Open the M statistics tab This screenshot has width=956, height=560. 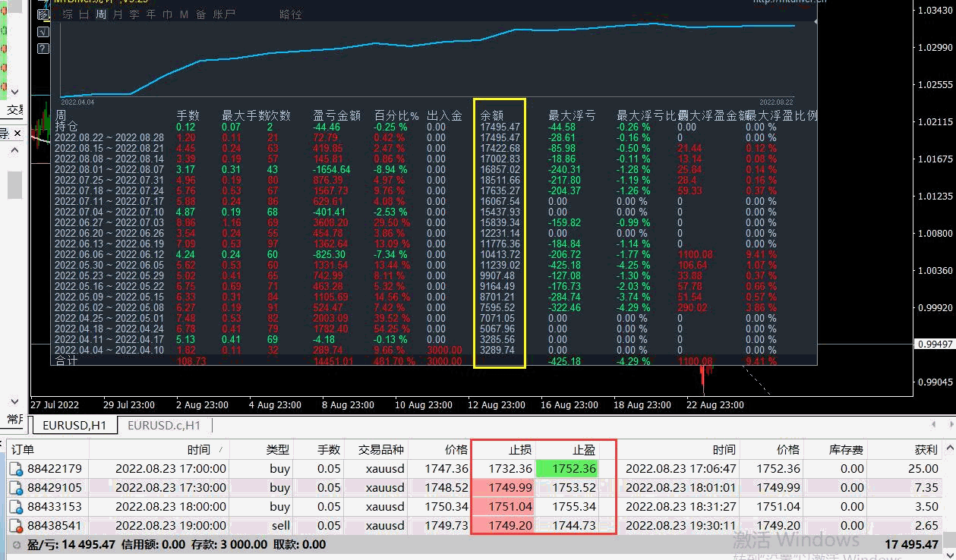tap(184, 14)
